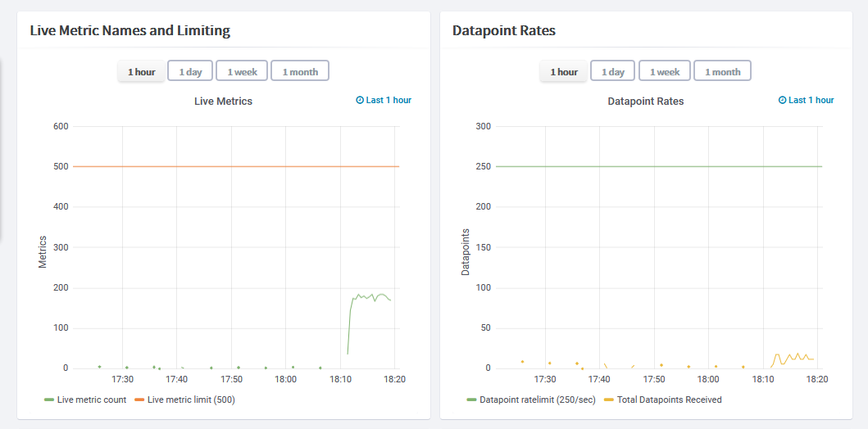Screen dimensions: 868x429
Task: Click the clock icon beside Datapoint Rates' Last 1 hour
Action: point(782,100)
